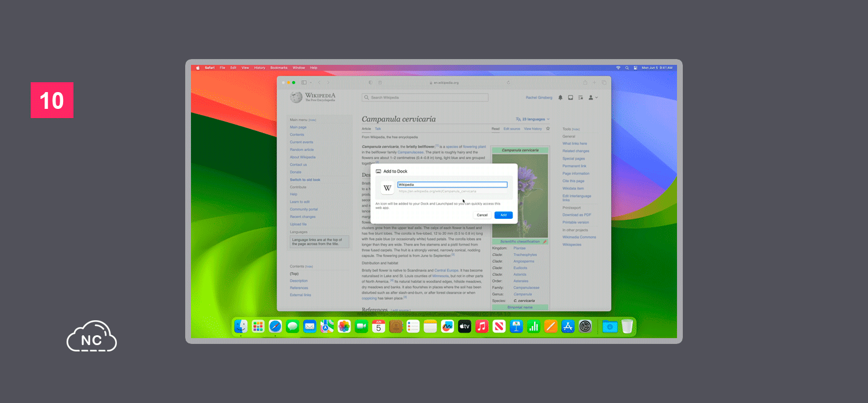
Task: Open Reminders from the Dock
Action: point(413,327)
